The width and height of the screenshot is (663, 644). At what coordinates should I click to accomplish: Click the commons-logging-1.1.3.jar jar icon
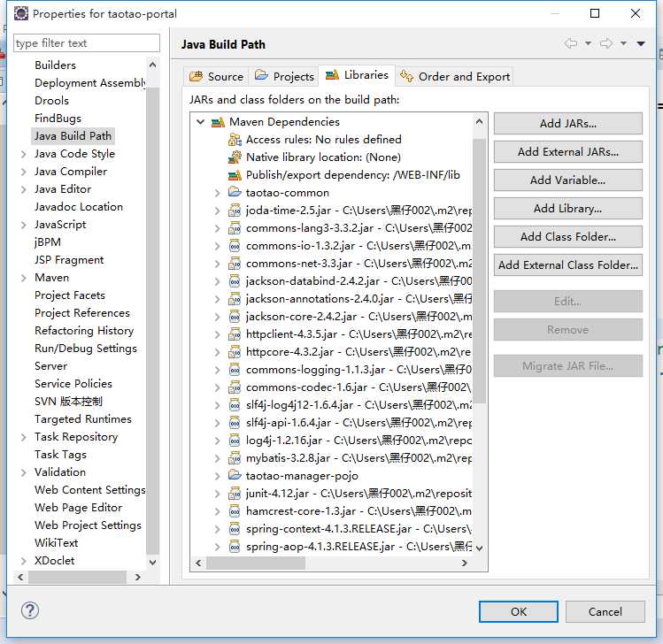point(235,370)
